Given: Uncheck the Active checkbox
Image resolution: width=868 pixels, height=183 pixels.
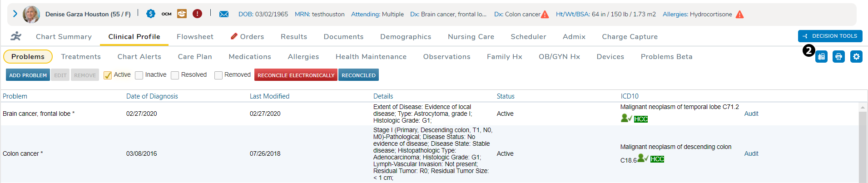Looking at the screenshot, I should (108, 75).
